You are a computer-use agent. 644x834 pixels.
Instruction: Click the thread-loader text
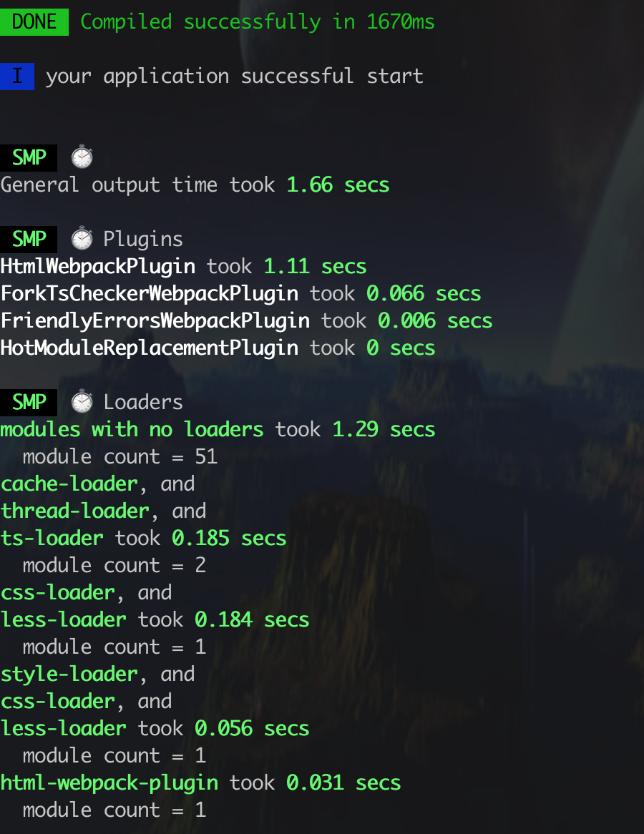coord(75,511)
